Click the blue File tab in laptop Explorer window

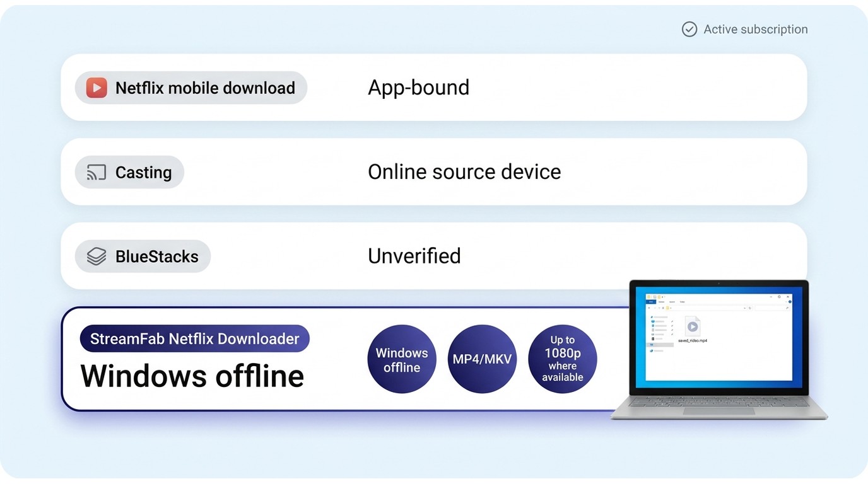point(651,302)
